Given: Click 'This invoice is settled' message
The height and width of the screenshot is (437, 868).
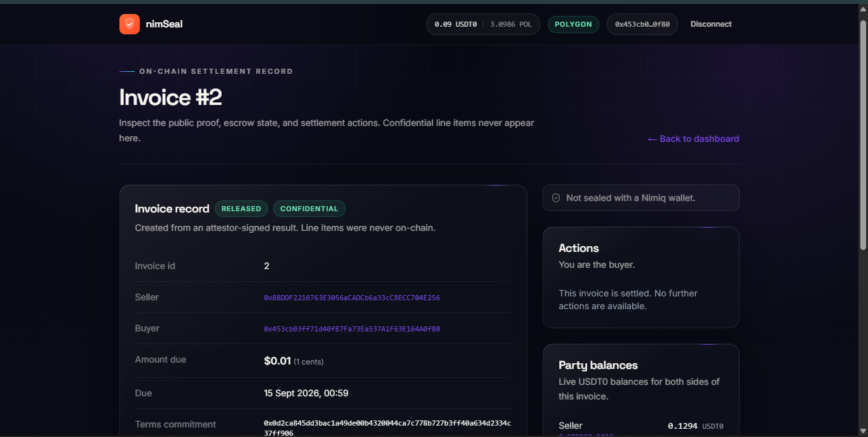Looking at the screenshot, I should [628, 300].
